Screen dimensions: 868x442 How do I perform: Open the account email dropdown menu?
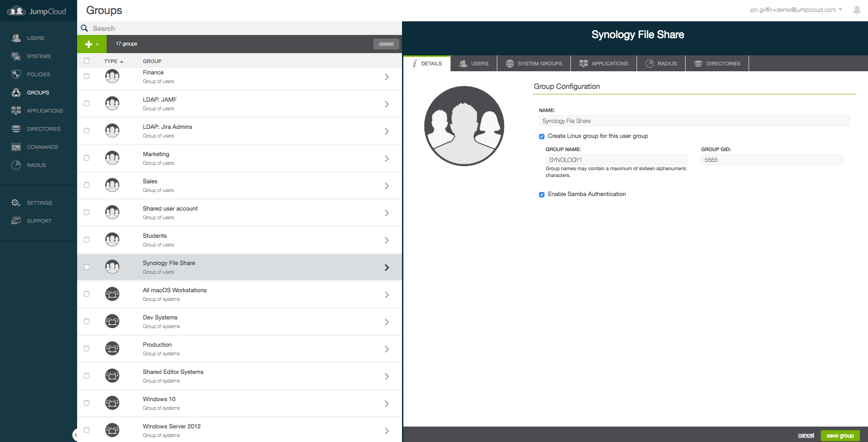pyautogui.click(x=796, y=10)
